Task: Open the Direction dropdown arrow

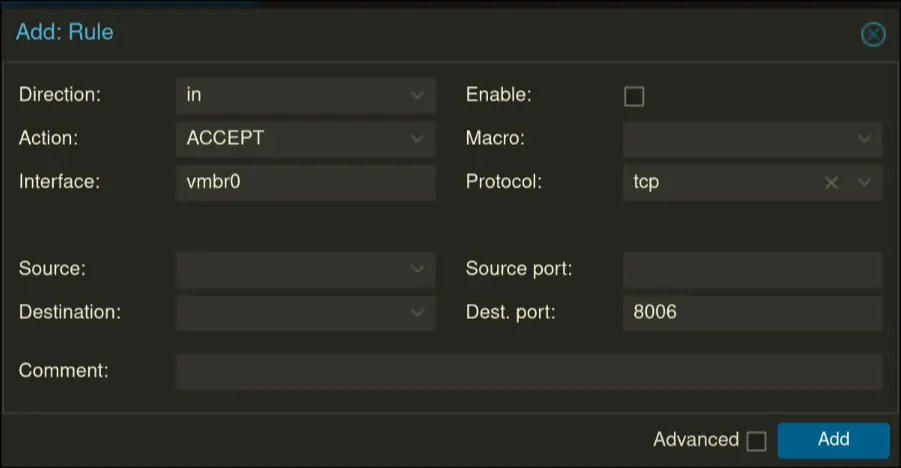Action: [417, 96]
